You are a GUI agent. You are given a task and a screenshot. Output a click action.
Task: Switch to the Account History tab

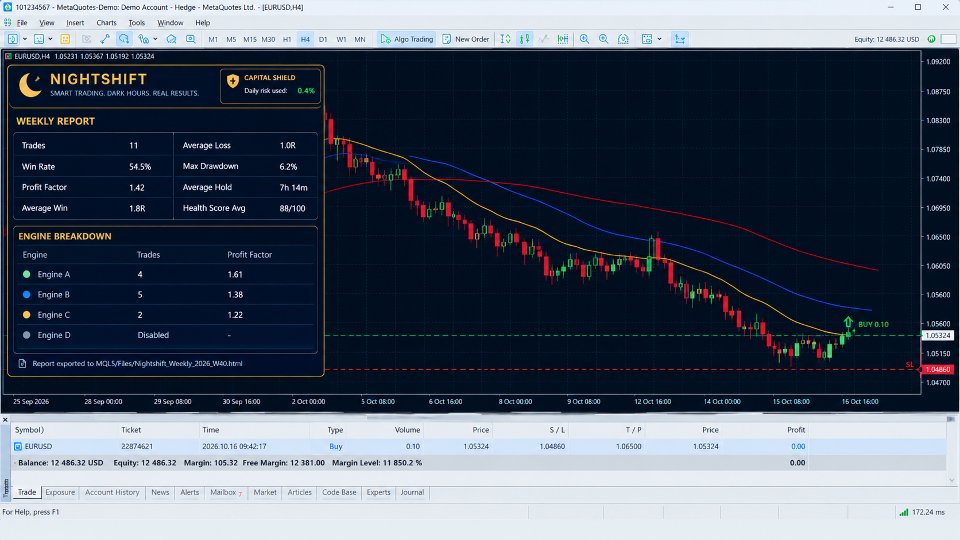click(x=112, y=492)
